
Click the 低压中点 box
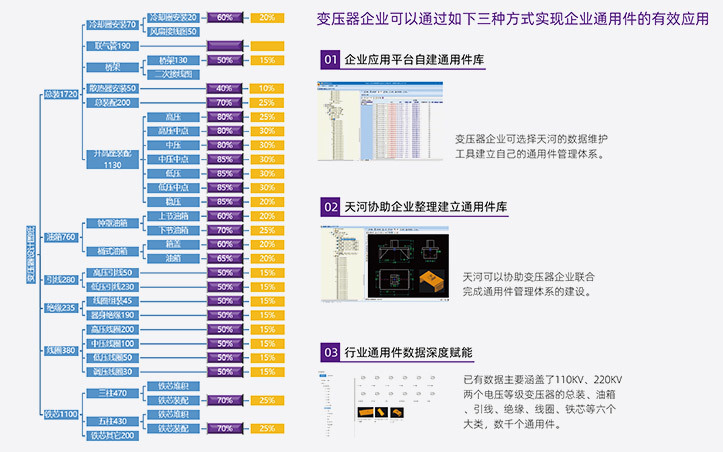pos(173,188)
